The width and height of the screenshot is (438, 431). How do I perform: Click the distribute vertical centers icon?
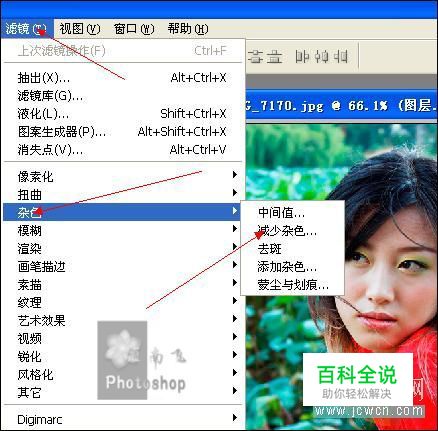click(x=256, y=57)
